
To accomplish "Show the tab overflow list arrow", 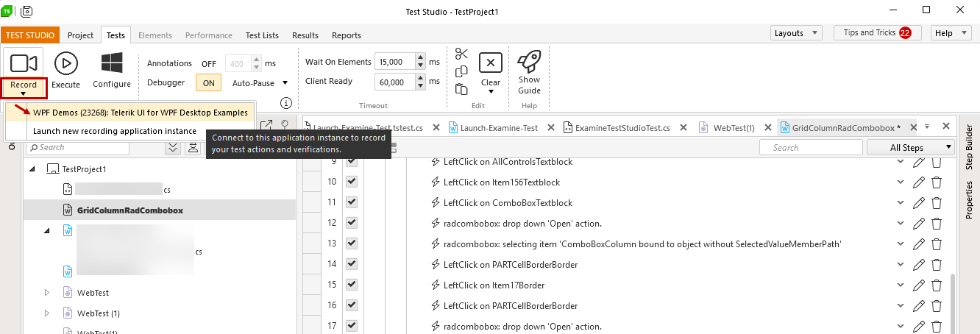I will pyautogui.click(x=926, y=127).
